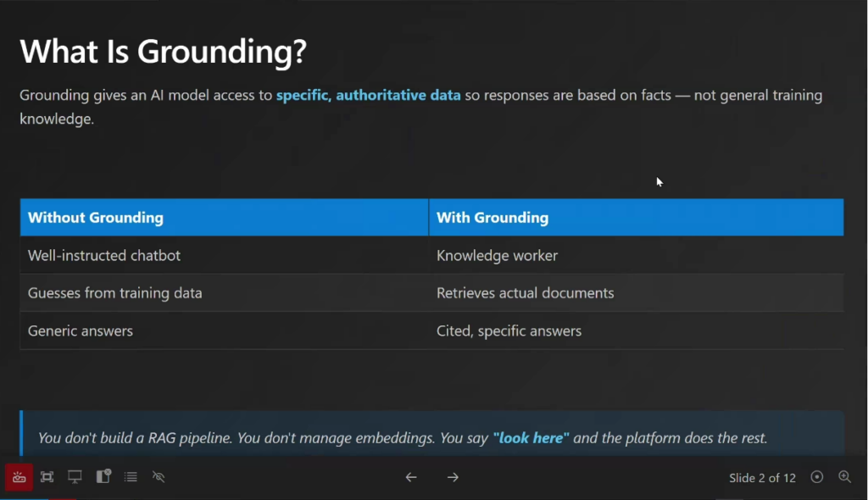Select the "Without Grounding" column header

tap(96, 218)
